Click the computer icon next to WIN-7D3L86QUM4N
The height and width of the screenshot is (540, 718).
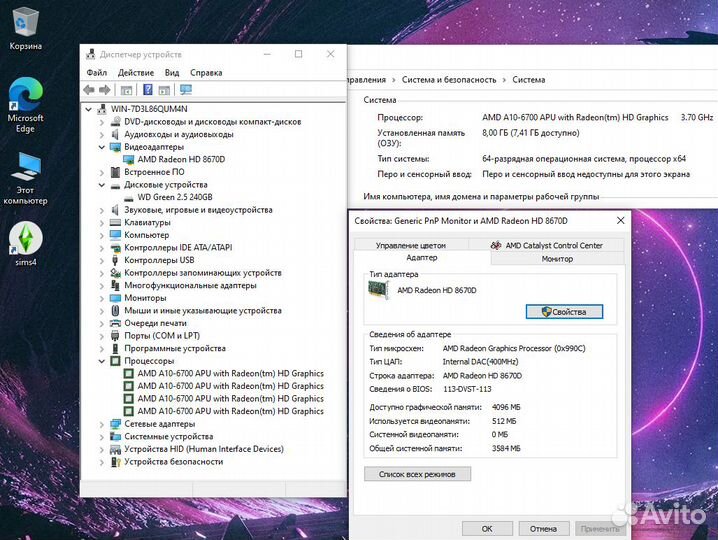[x=102, y=109]
